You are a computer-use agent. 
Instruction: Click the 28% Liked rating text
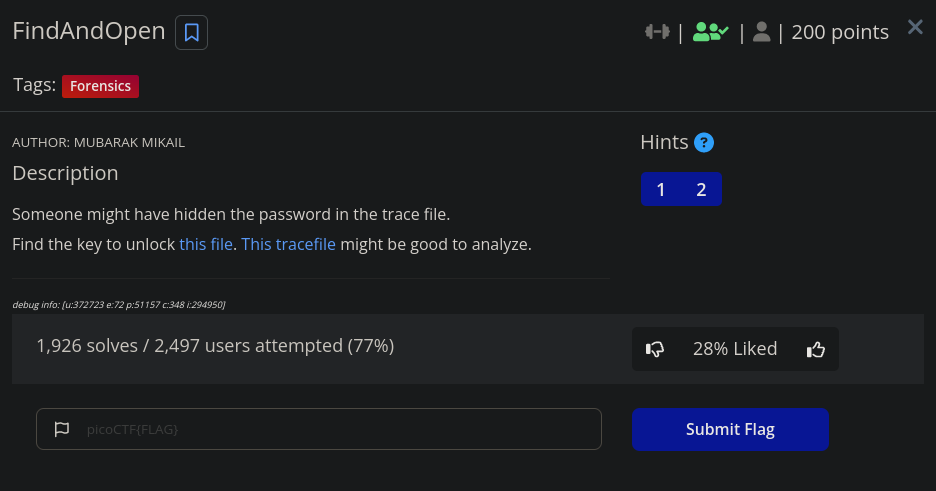pyautogui.click(x=735, y=348)
